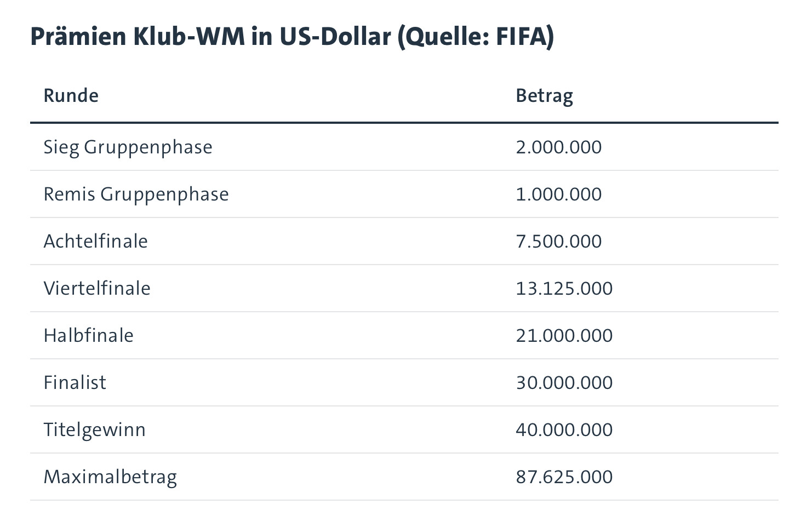Select the 'Maximalbetrag' row label
This screenshot has height=510, width=812.
[x=110, y=477]
